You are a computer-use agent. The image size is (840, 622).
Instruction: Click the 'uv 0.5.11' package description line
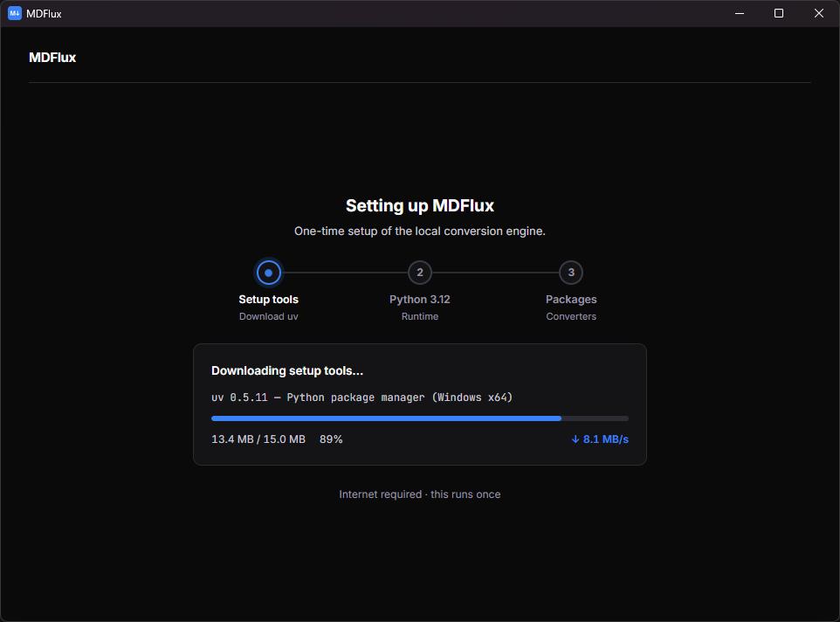tap(362, 397)
